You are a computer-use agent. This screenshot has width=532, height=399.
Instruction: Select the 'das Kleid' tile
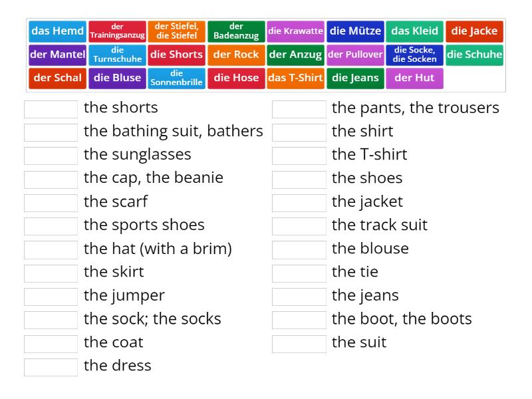tap(414, 31)
